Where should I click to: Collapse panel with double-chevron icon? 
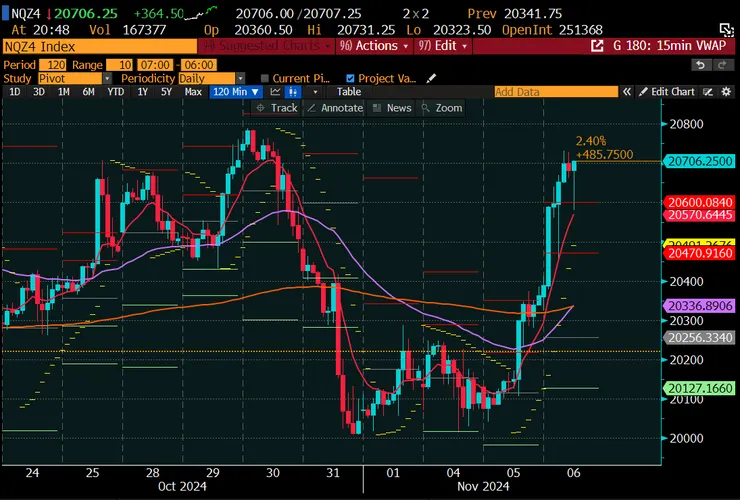[626, 92]
